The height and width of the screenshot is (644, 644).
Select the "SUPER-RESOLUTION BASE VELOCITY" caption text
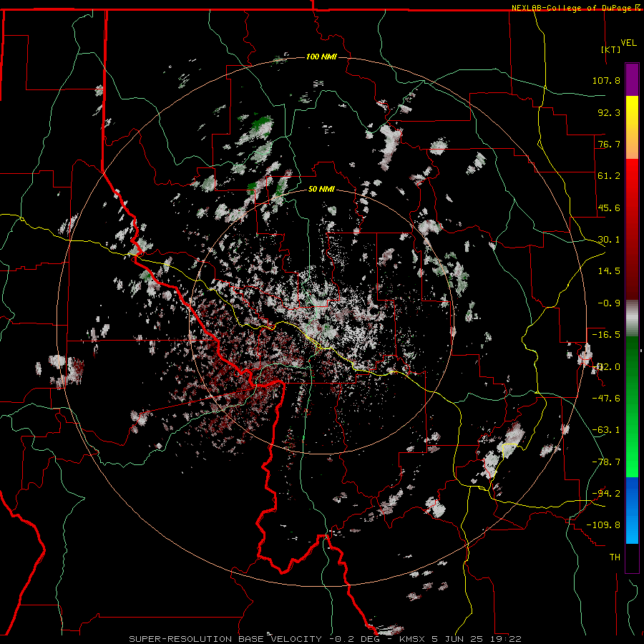pos(225,639)
